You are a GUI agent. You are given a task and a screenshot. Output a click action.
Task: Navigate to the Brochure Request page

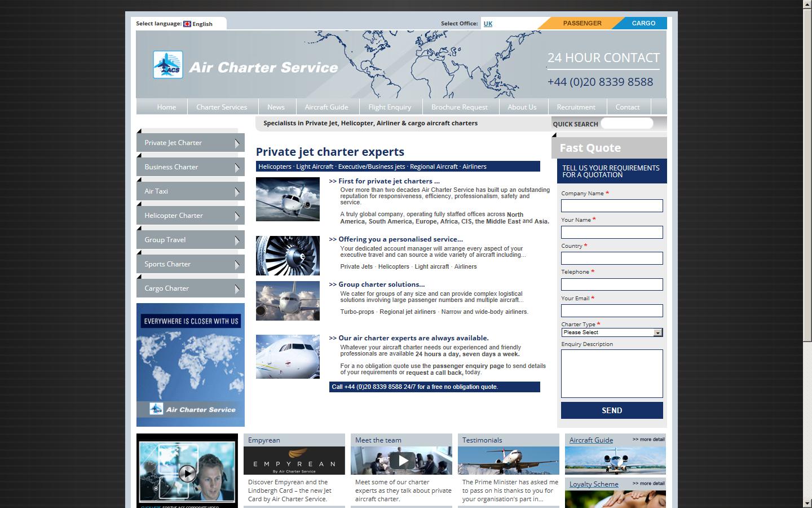point(460,107)
